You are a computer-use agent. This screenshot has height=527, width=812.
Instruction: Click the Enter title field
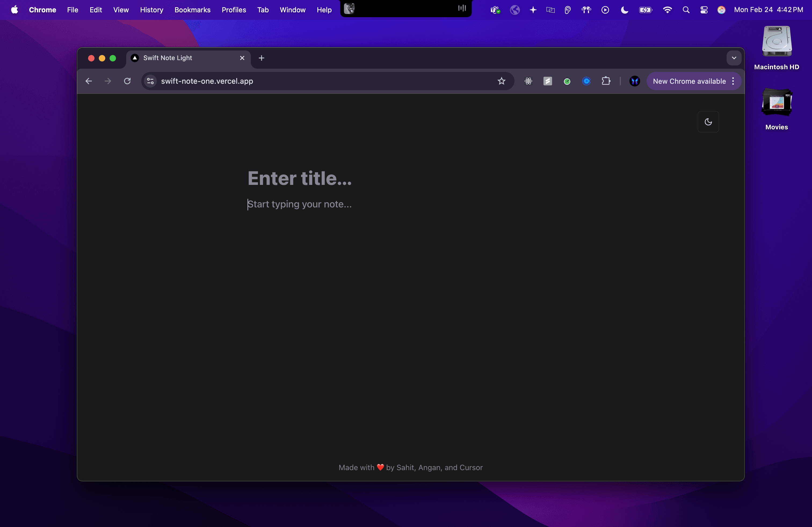coord(300,178)
